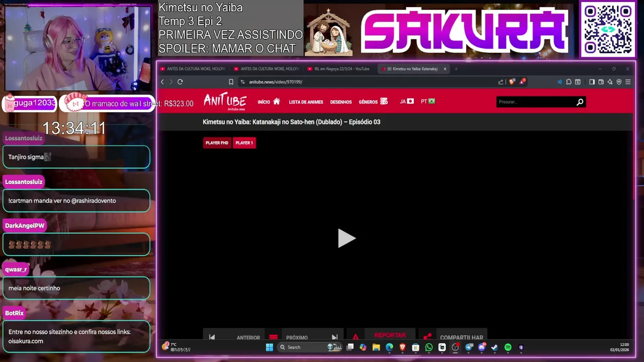Reload the anitube.news page
Image resolution: width=644 pixels, height=362 pixels.
[x=180, y=82]
